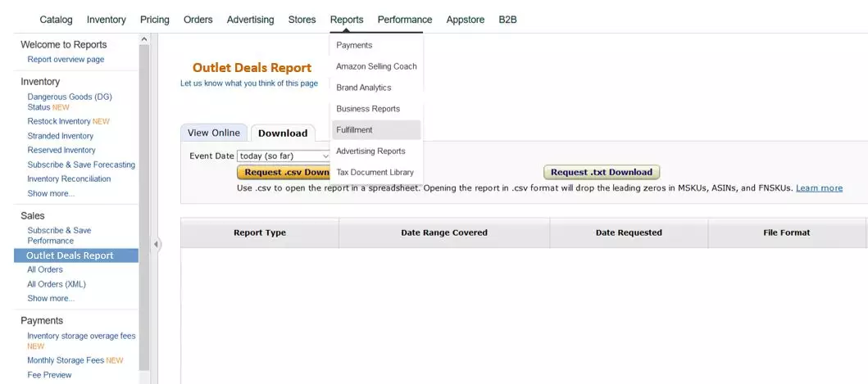Open Subscribe & Save Forecasting report
Image resolution: width=868 pixels, height=384 pixels.
81,165
